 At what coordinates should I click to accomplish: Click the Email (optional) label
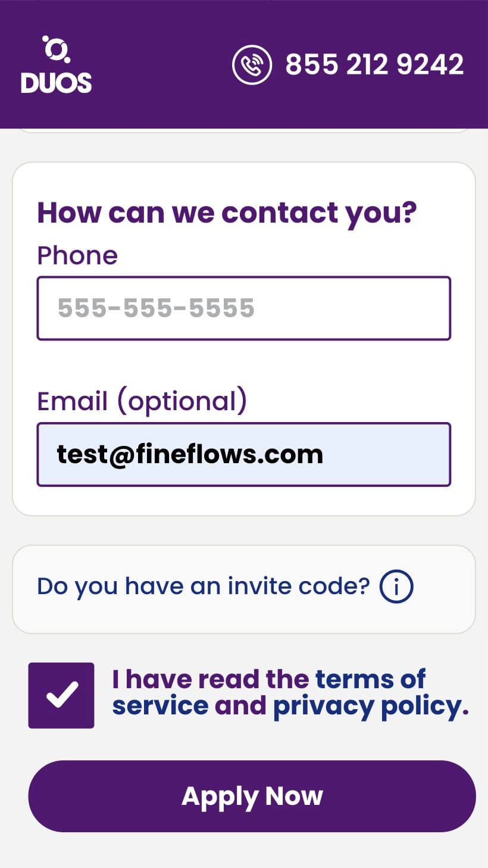click(142, 401)
